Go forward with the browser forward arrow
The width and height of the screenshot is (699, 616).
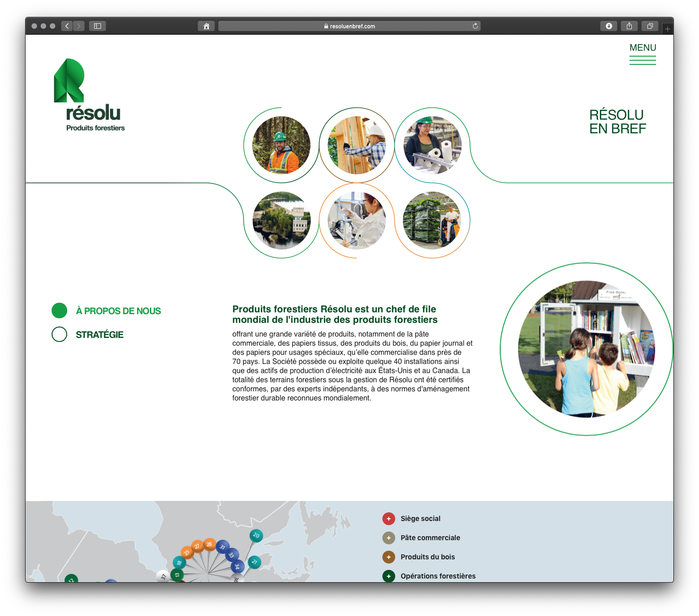[79, 26]
